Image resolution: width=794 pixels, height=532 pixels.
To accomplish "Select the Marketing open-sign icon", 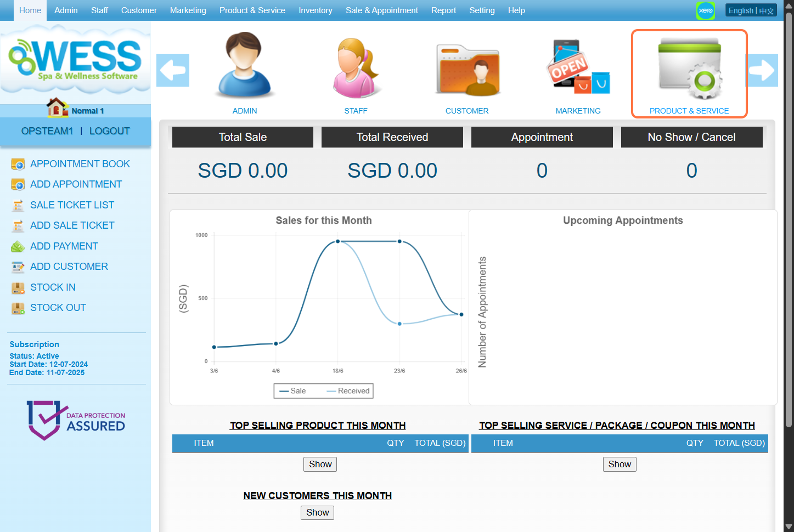I will [x=578, y=67].
